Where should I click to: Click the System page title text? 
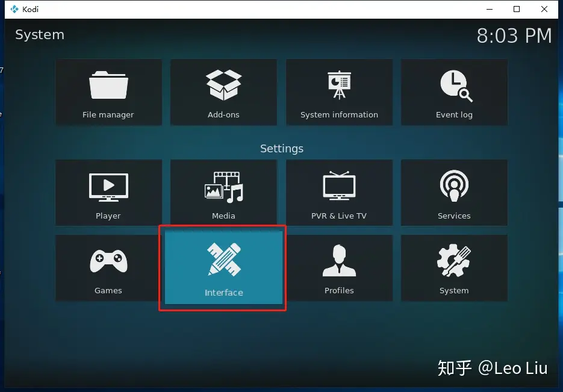point(40,35)
